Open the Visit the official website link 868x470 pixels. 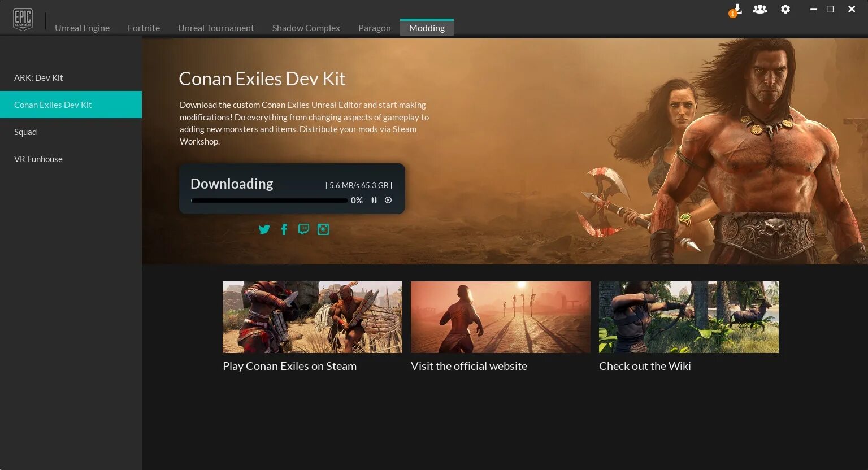click(x=469, y=366)
